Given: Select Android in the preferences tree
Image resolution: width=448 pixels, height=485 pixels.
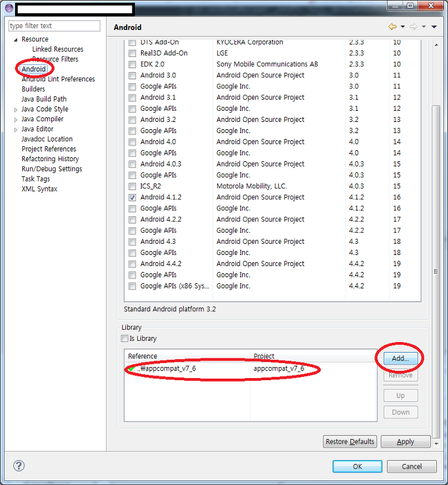Looking at the screenshot, I should click(x=33, y=69).
